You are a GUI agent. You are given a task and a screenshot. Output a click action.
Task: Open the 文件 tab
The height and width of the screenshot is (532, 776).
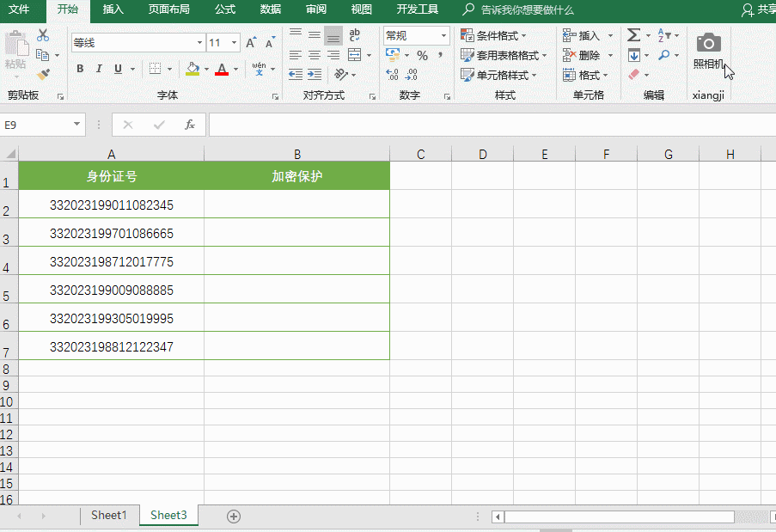19,10
